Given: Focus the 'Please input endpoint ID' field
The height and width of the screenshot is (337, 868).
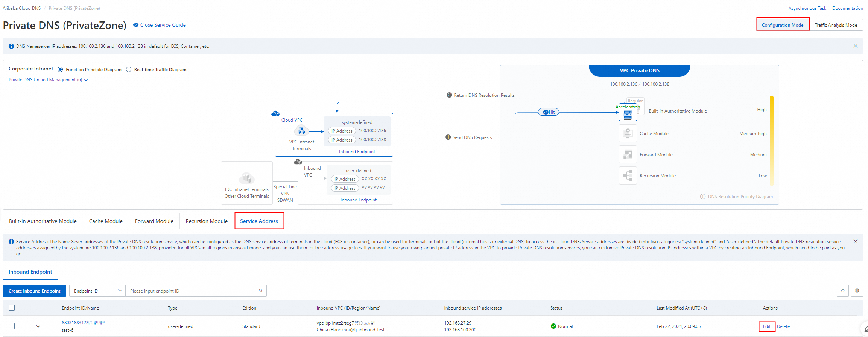Looking at the screenshot, I should (x=190, y=291).
